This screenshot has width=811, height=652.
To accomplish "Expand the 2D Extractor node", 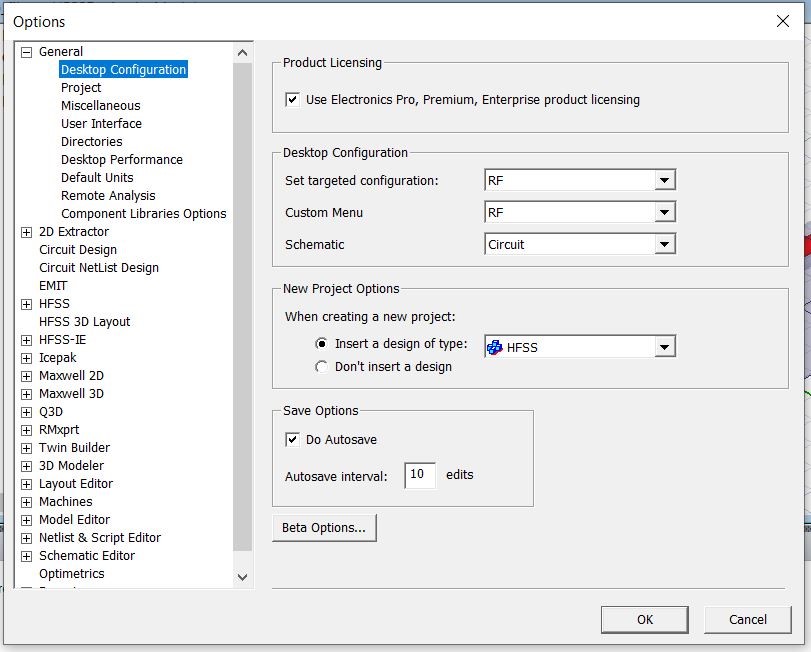I will (26, 232).
